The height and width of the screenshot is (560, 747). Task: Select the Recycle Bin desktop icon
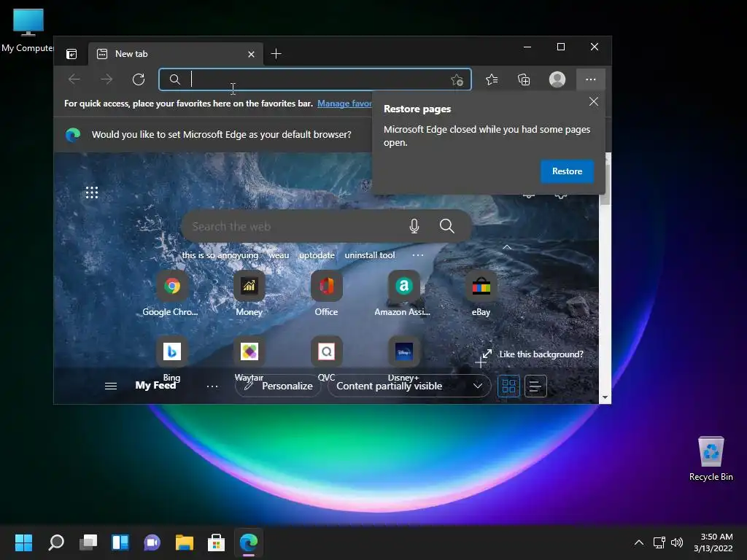point(711,459)
